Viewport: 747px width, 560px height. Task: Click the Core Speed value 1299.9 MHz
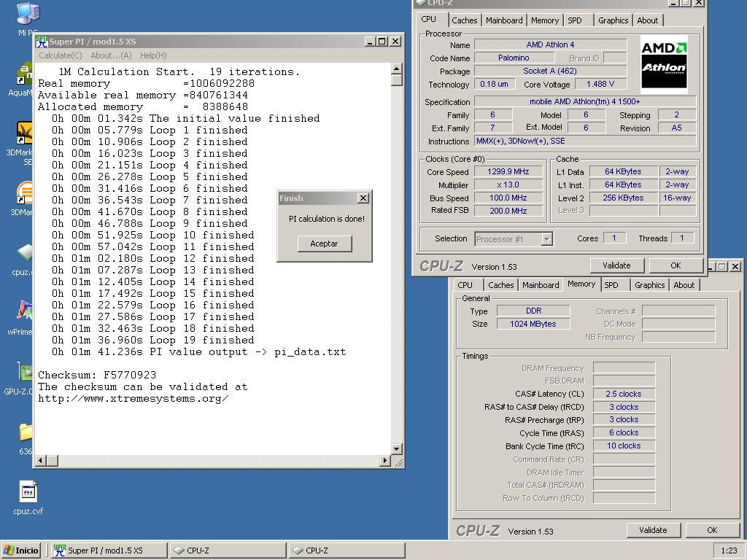508,171
